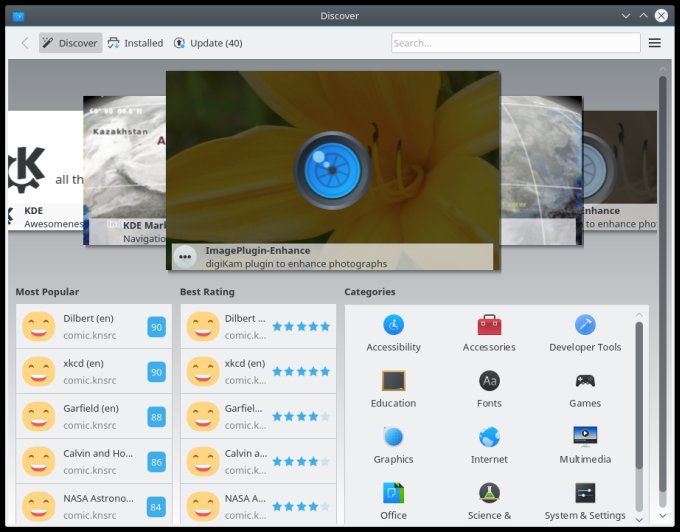Click in the Search field
The height and width of the screenshot is (532, 680).
tap(515, 43)
